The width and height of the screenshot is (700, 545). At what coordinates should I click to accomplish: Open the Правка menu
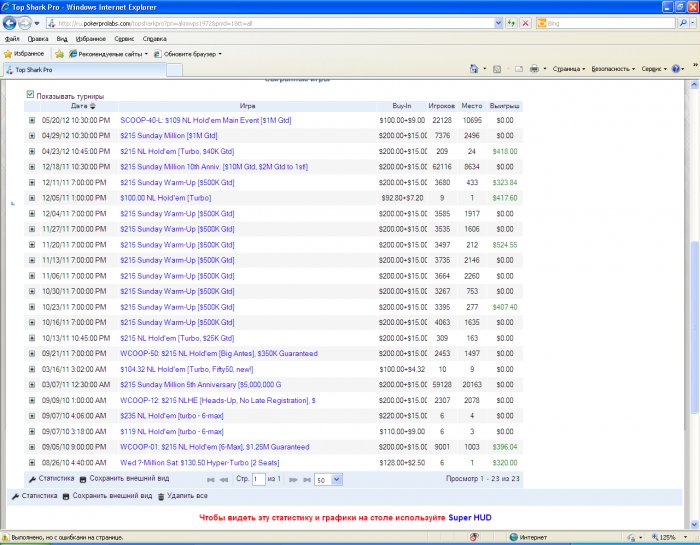[38, 39]
